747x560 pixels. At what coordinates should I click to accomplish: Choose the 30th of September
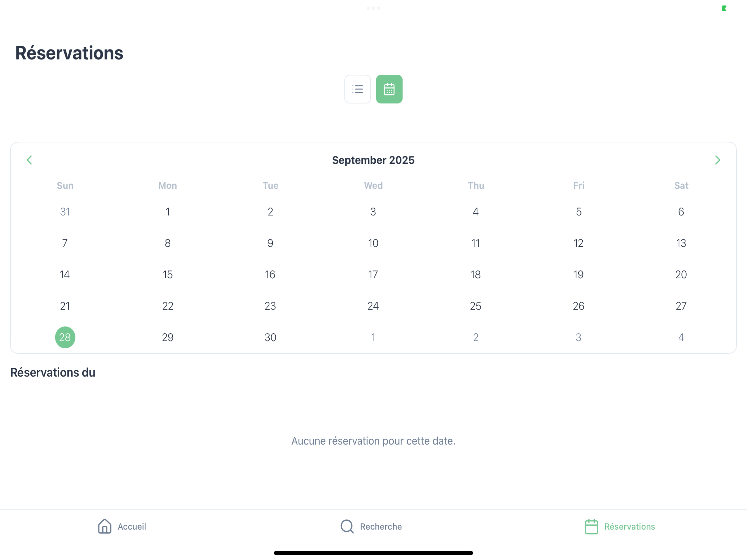point(270,337)
